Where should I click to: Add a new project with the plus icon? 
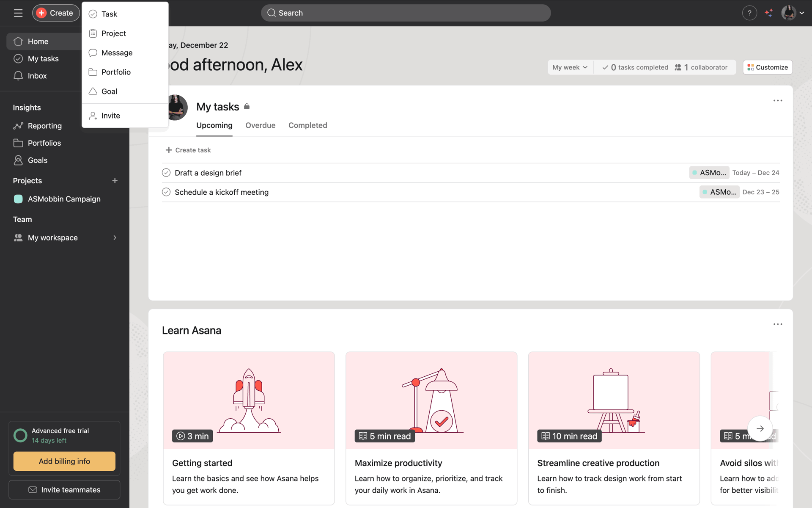pos(115,181)
